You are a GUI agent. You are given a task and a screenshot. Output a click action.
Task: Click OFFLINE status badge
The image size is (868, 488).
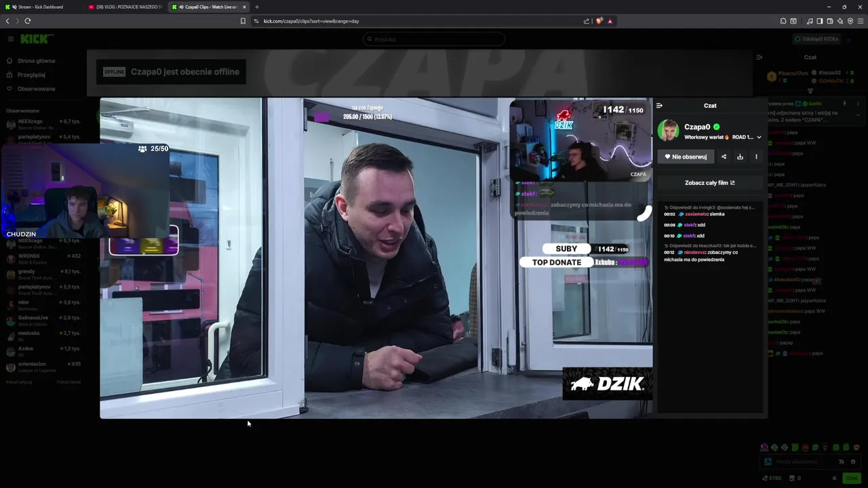click(x=114, y=72)
